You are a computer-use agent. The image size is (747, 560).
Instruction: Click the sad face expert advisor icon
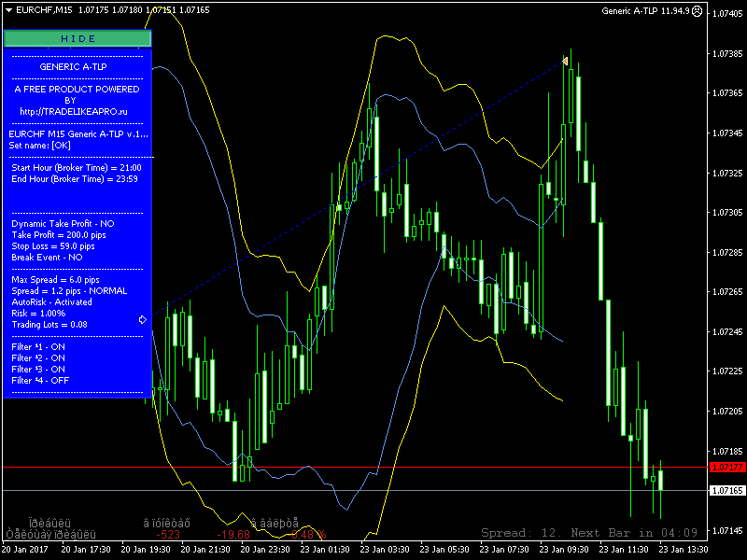(x=697, y=10)
